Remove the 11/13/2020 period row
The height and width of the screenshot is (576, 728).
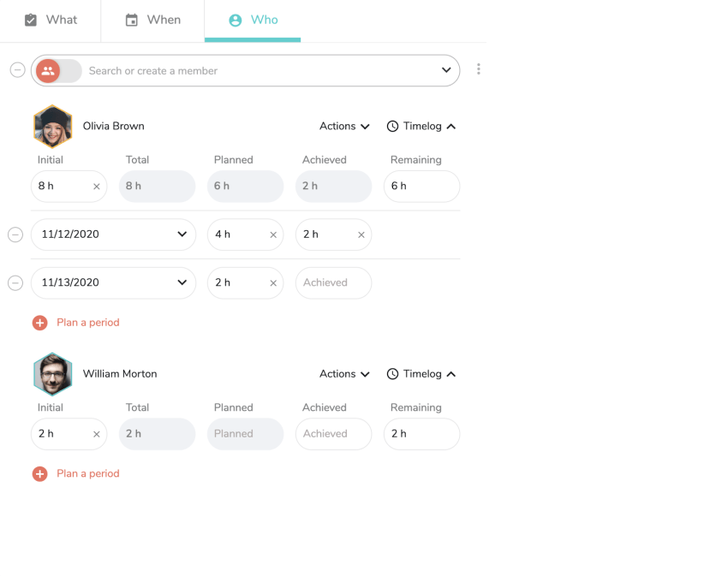15,282
